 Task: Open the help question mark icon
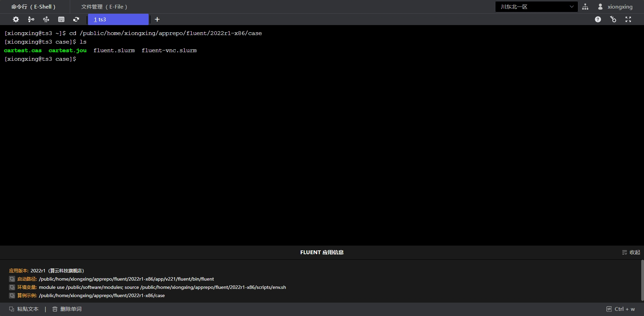pyautogui.click(x=598, y=20)
